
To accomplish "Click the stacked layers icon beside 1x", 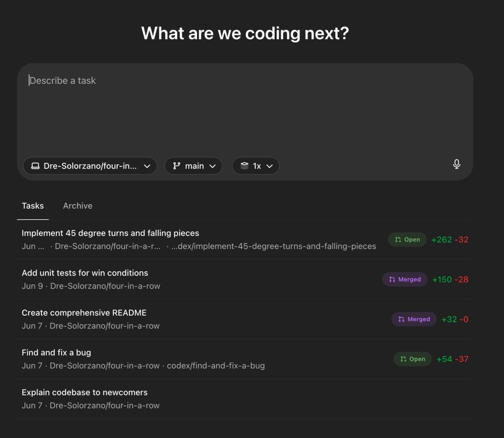I will tap(245, 165).
